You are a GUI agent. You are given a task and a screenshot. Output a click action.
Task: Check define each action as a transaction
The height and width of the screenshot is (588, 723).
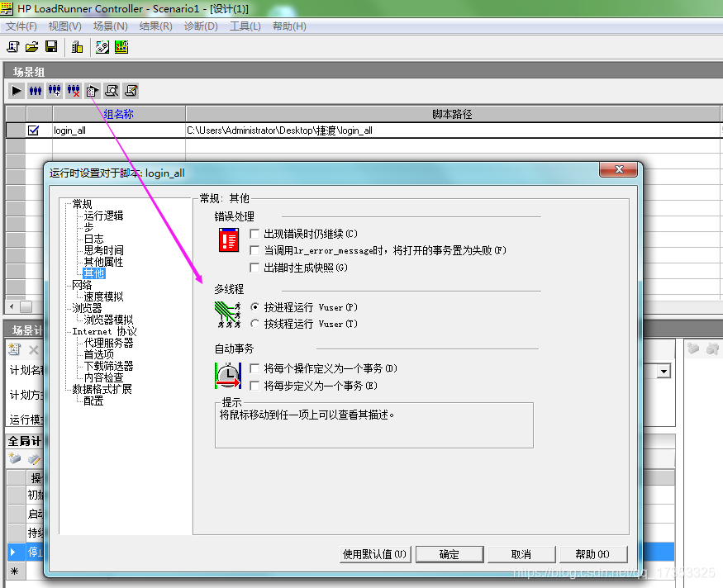tap(254, 368)
